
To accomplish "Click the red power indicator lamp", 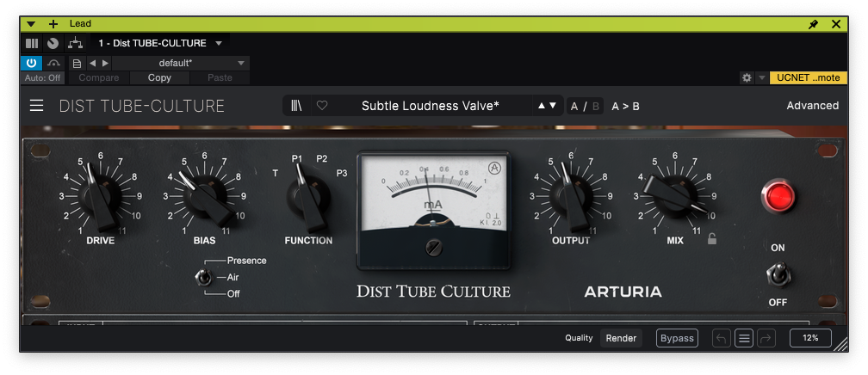I will 778,196.
